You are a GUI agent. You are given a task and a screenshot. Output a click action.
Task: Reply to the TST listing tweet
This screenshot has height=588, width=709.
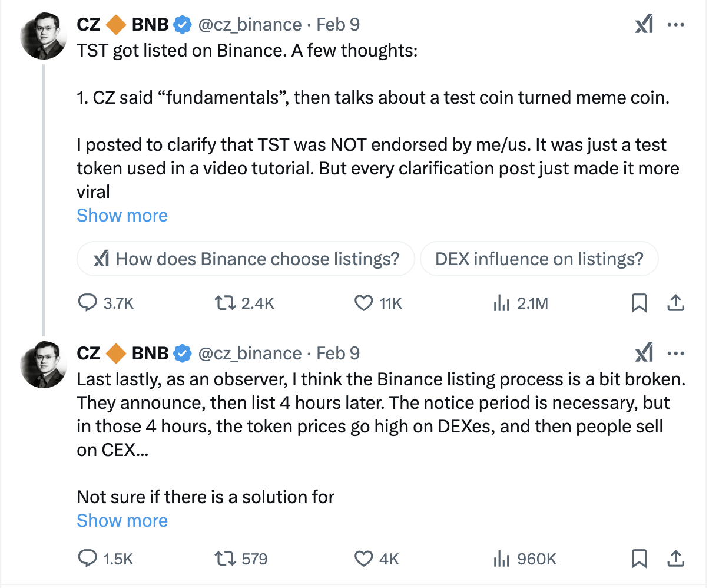coord(88,303)
